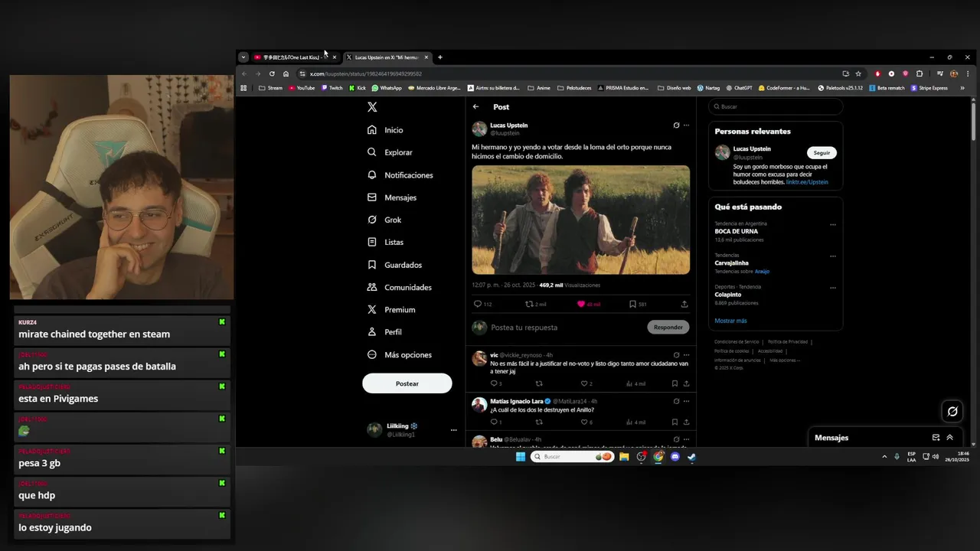Open Condiciones de Servicio link

click(737, 342)
